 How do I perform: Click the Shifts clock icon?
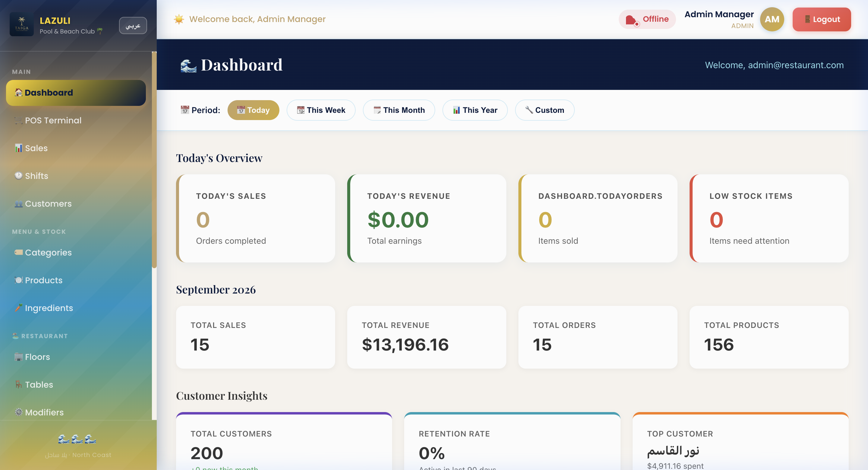pyautogui.click(x=18, y=176)
